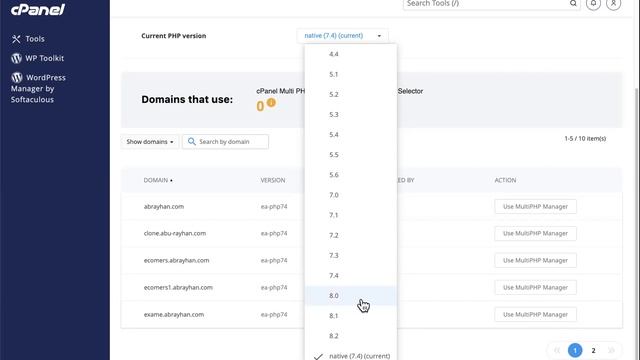The width and height of the screenshot is (640, 360).
Task: Click the search magnifier icon in top bar
Action: (x=573, y=4)
